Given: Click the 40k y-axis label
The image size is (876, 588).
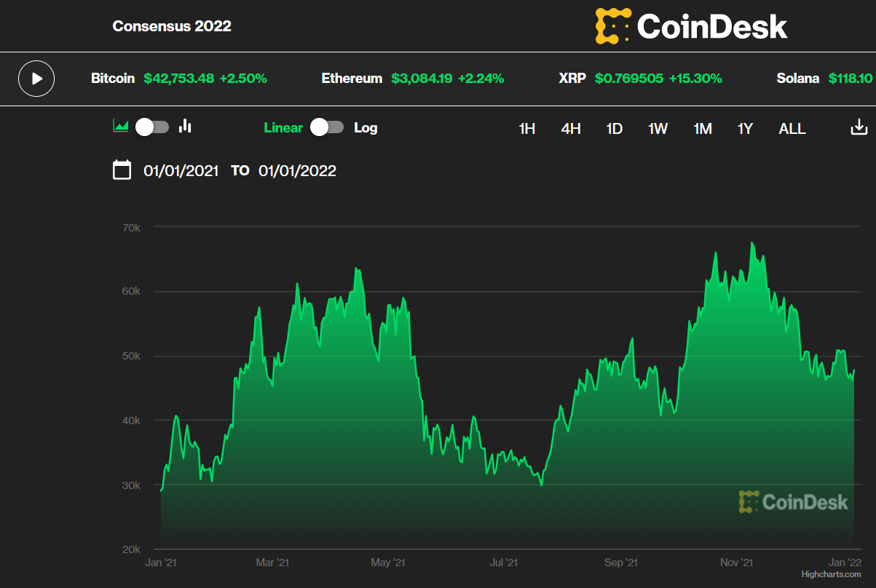Looking at the screenshot, I should click(131, 421).
